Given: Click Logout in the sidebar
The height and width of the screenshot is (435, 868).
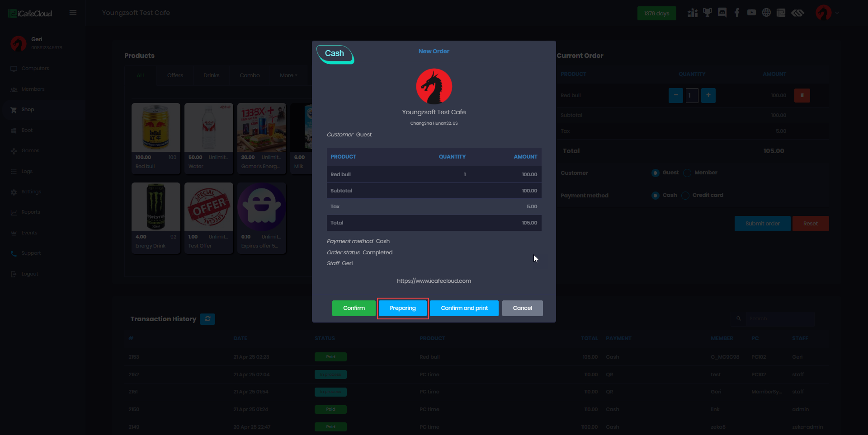Looking at the screenshot, I should click(30, 274).
